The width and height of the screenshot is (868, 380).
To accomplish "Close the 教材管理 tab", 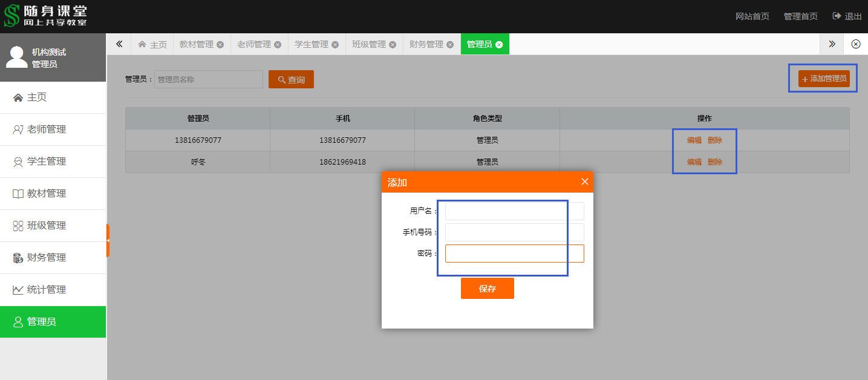I will point(220,45).
